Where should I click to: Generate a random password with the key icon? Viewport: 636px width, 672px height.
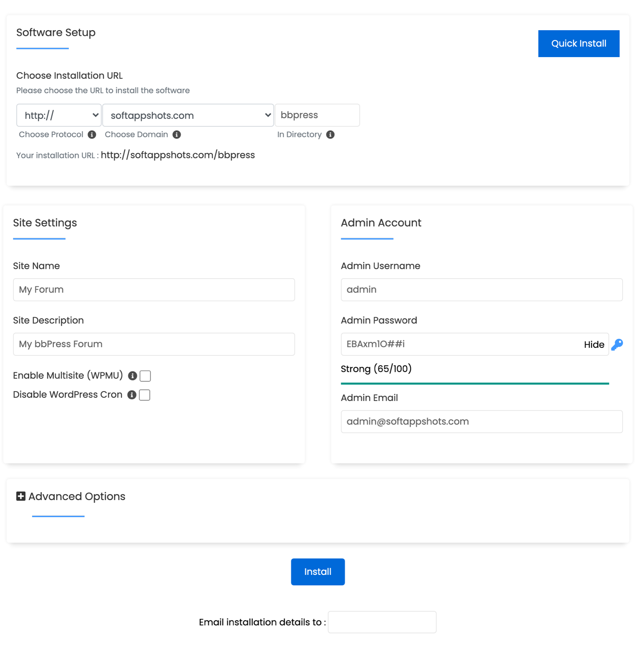click(618, 344)
